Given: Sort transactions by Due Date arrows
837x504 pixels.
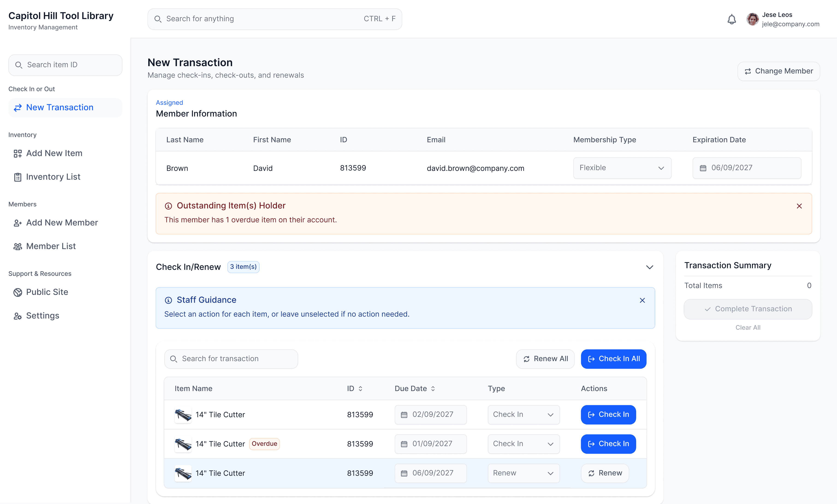Looking at the screenshot, I should coord(433,389).
